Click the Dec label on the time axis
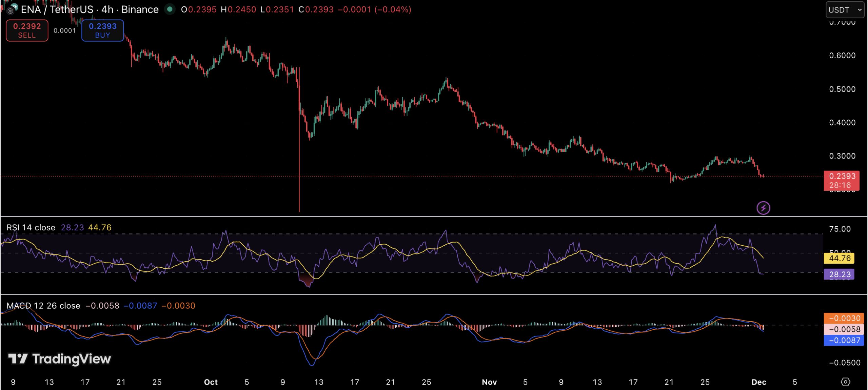Image resolution: width=868 pixels, height=390 pixels. tap(759, 382)
